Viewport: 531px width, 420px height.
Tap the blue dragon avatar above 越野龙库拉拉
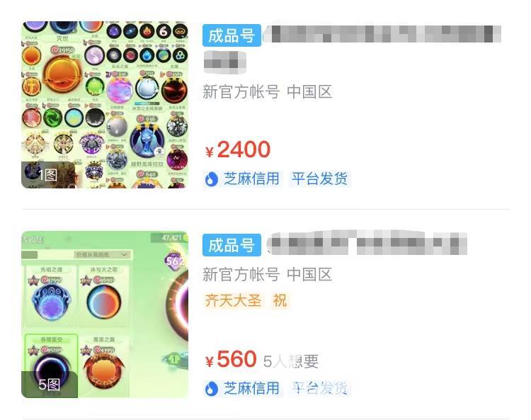pos(147,141)
